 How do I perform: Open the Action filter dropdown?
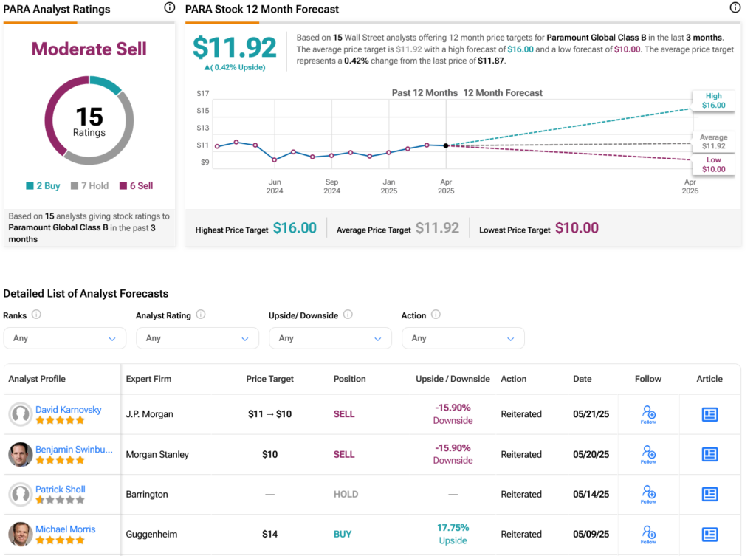463,338
